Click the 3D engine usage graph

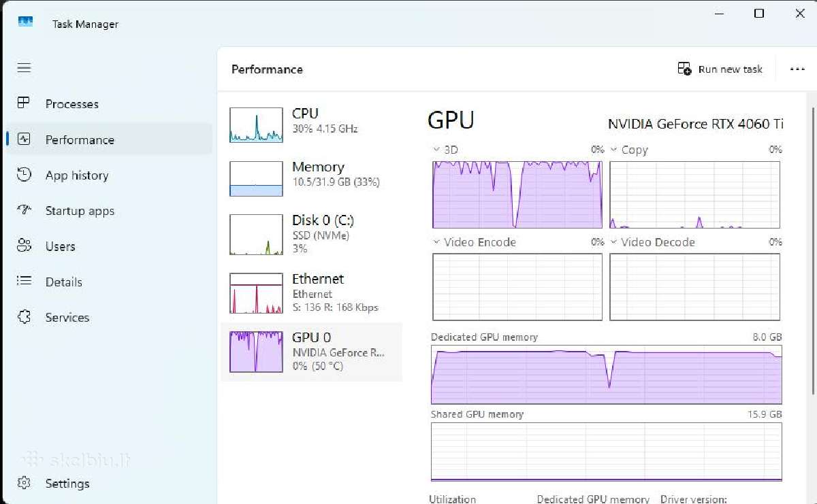517,195
